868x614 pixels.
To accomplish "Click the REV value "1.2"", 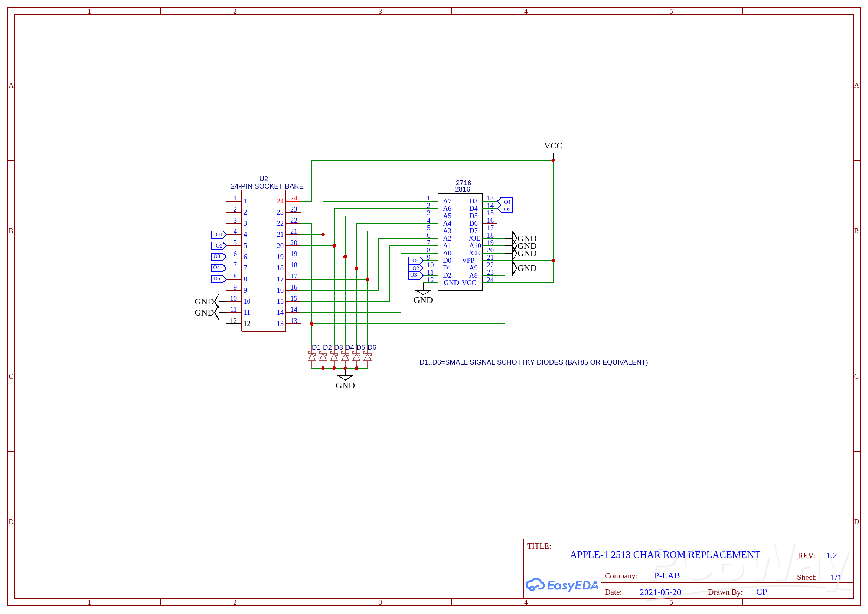I will [x=831, y=555].
